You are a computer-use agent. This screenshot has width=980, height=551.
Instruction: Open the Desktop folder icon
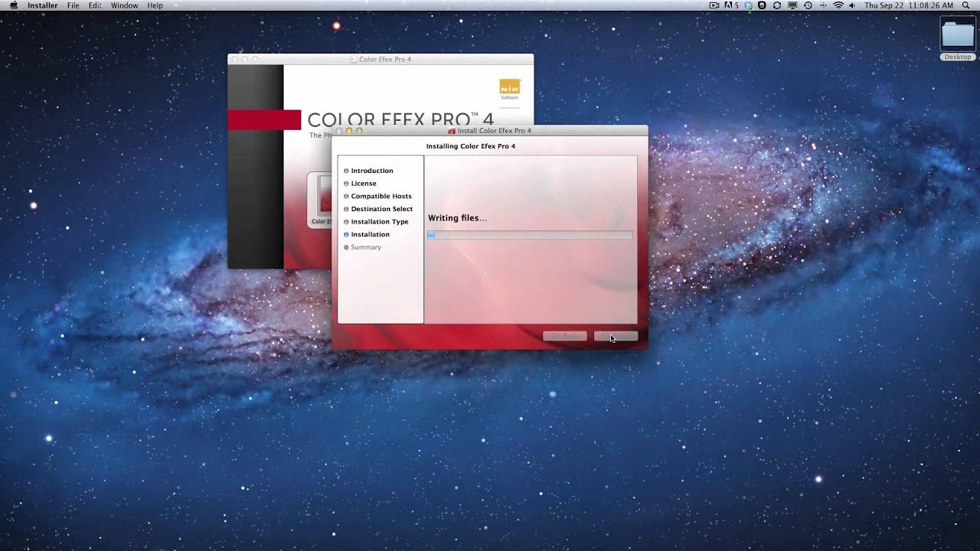click(x=957, y=36)
